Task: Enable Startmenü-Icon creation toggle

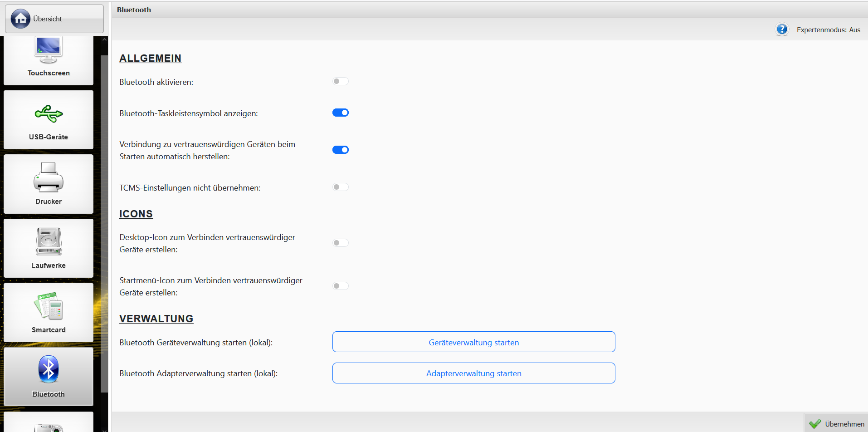Action: click(341, 286)
